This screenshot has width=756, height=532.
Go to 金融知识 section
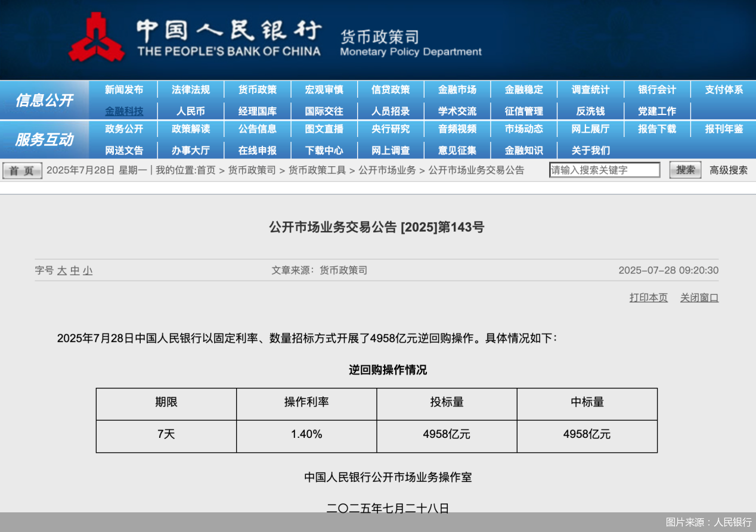[524, 151]
